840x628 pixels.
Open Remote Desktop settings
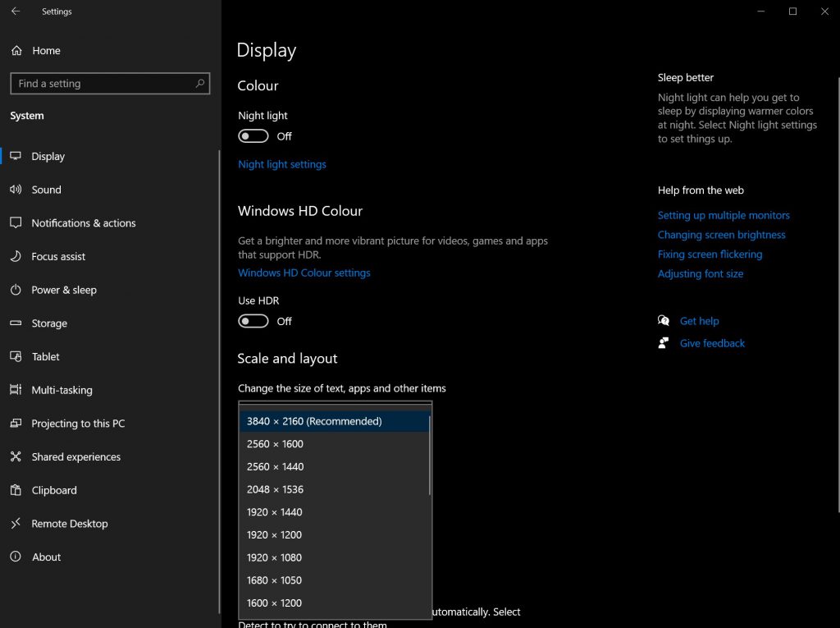70,523
